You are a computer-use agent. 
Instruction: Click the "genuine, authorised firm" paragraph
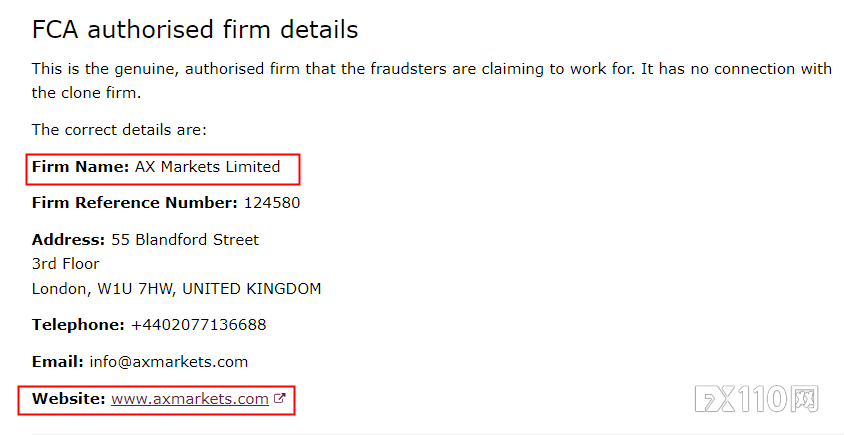click(x=432, y=81)
